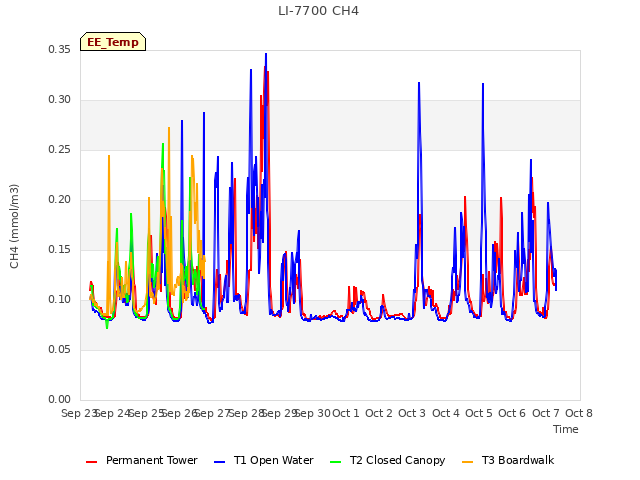
Task: Click the green T2 Closed Canopy swatch
Action: (x=336, y=462)
